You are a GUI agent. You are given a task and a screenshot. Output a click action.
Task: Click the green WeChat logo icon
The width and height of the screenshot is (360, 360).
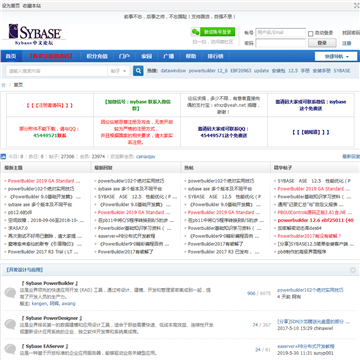tap(195, 32)
